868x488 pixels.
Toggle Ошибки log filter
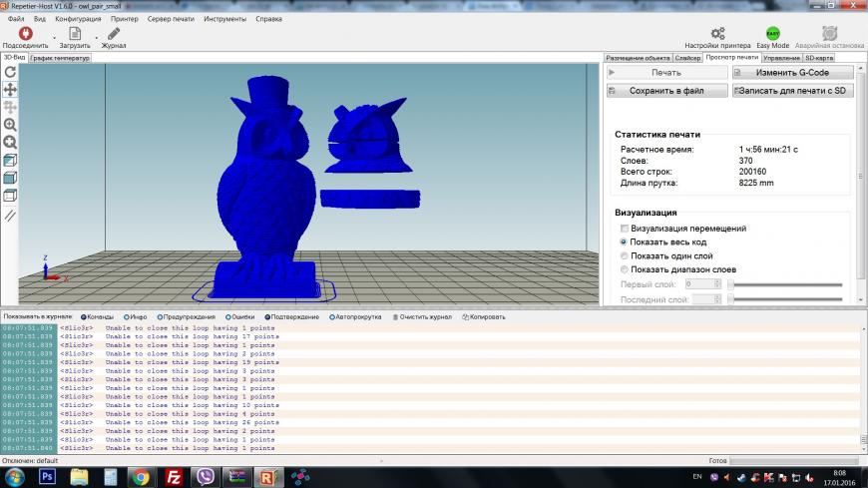pos(239,317)
